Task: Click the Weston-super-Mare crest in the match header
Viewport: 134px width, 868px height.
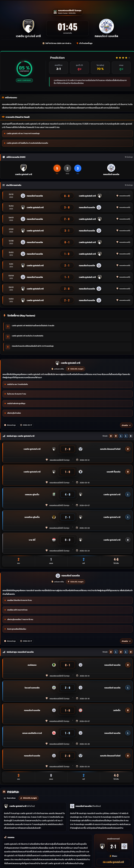Action: coord(28,26)
